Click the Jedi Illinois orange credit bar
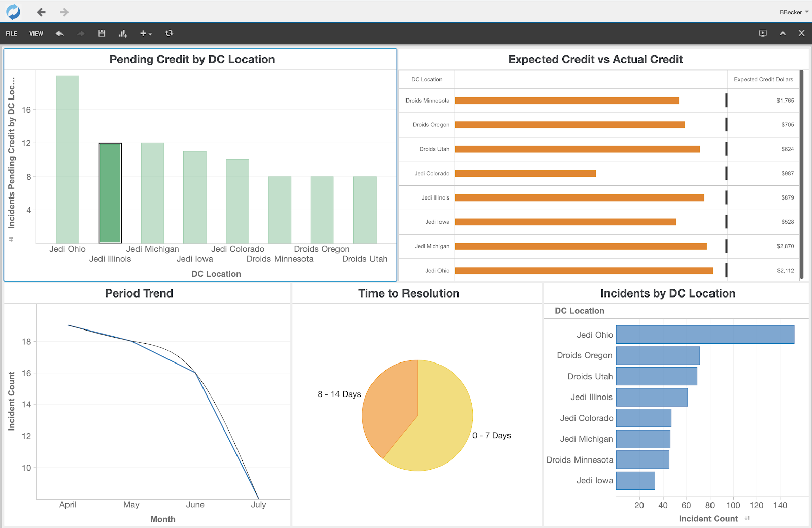Screen dimensions: 812x528 (x=580, y=198)
